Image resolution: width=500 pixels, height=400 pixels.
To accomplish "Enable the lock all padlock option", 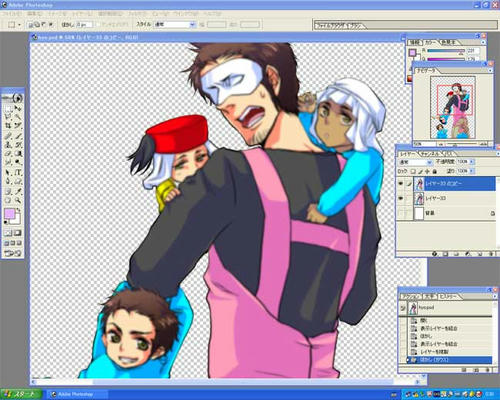I will (435, 171).
